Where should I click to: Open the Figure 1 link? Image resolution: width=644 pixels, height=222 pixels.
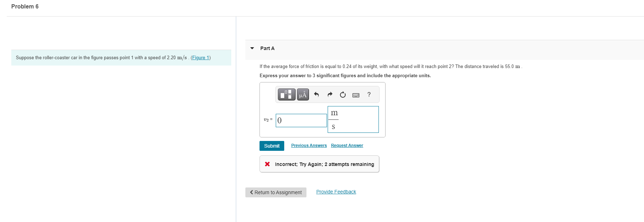(x=201, y=58)
